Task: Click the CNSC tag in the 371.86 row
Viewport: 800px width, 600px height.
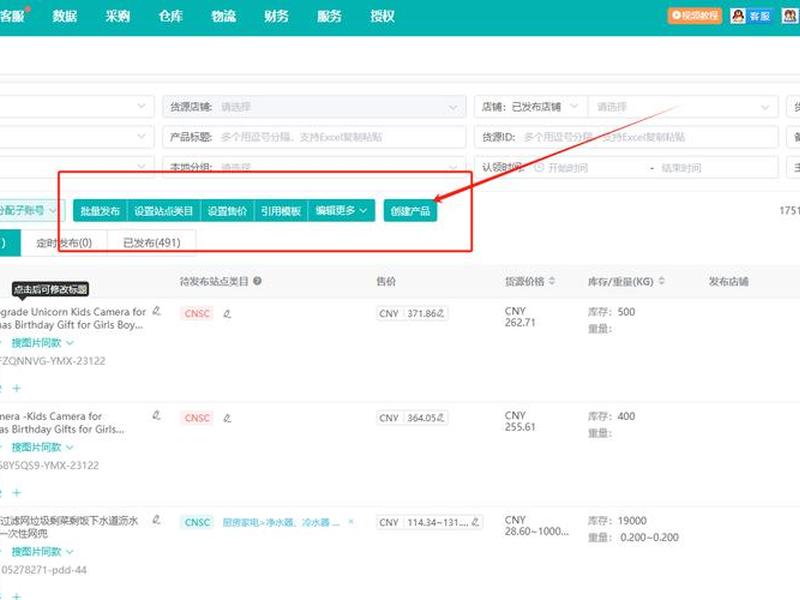Action: coord(197,313)
